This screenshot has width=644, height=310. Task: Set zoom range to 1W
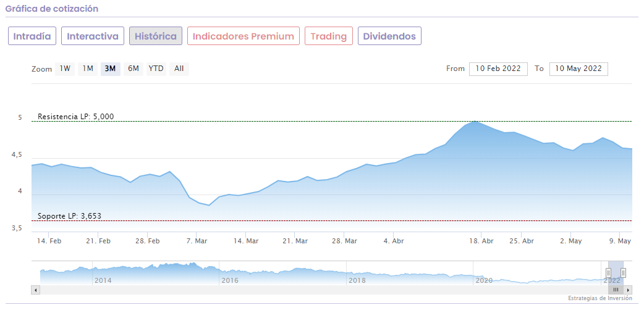[x=65, y=69]
